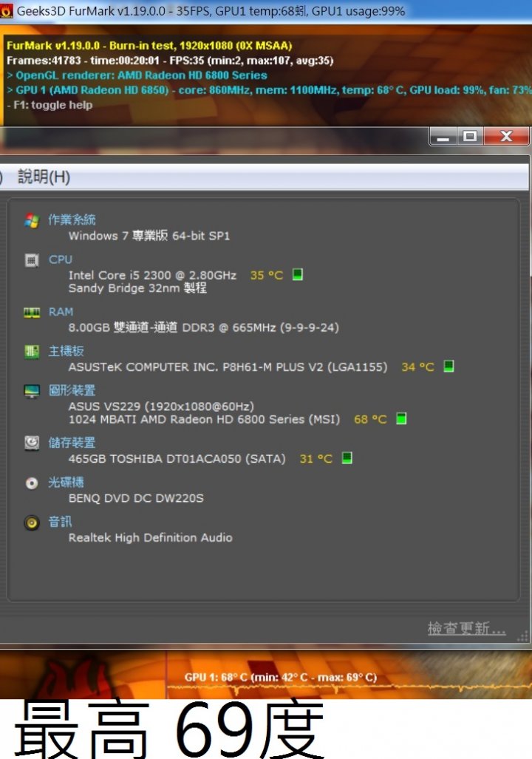Open the 光碟機 optical drive section heading
This screenshot has width=532, height=759.
click(x=66, y=482)
